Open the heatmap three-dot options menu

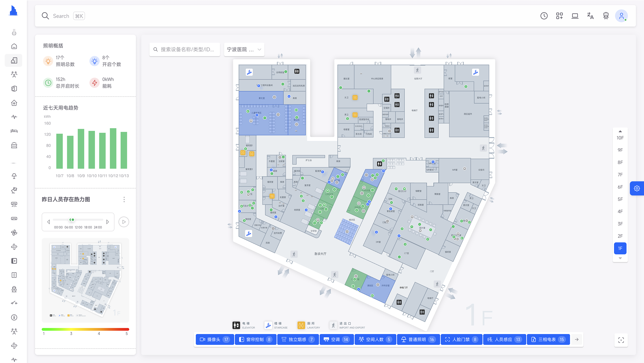(x=124, y=199)
